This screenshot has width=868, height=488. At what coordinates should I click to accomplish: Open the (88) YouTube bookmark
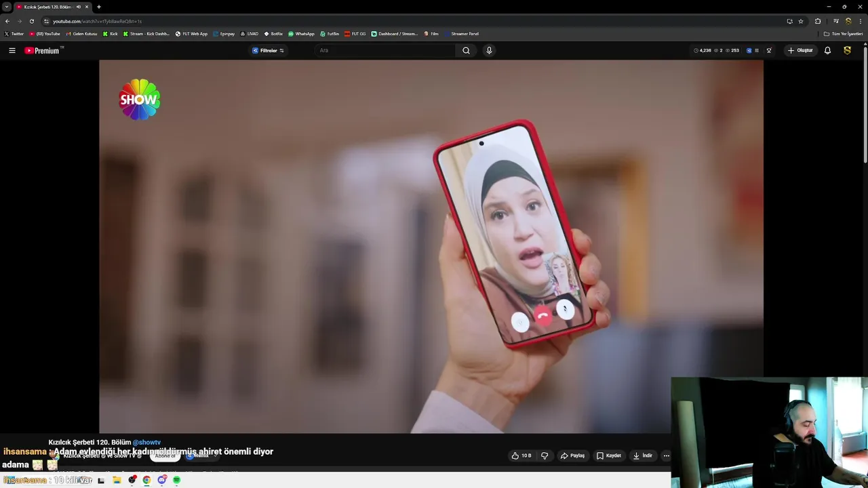[x=45, y=34]
